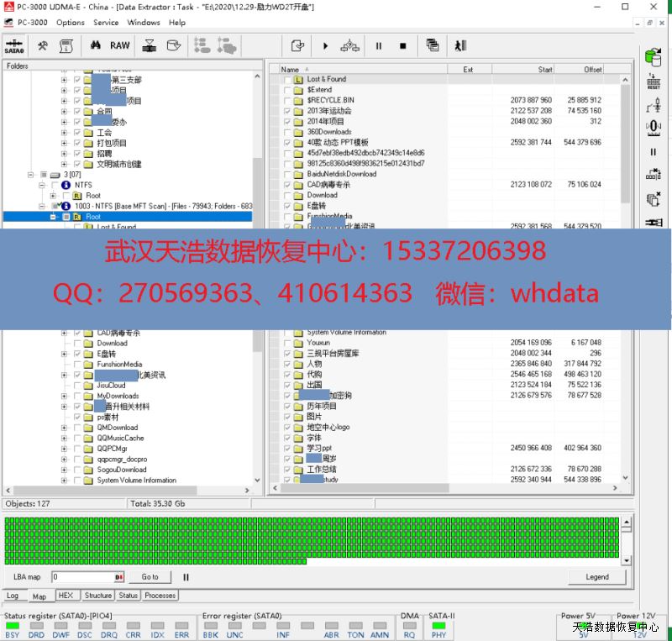Click the wrench and hammer tools icon
The height and width of the screenshot is (641, 672).
[x=42, y=45]
